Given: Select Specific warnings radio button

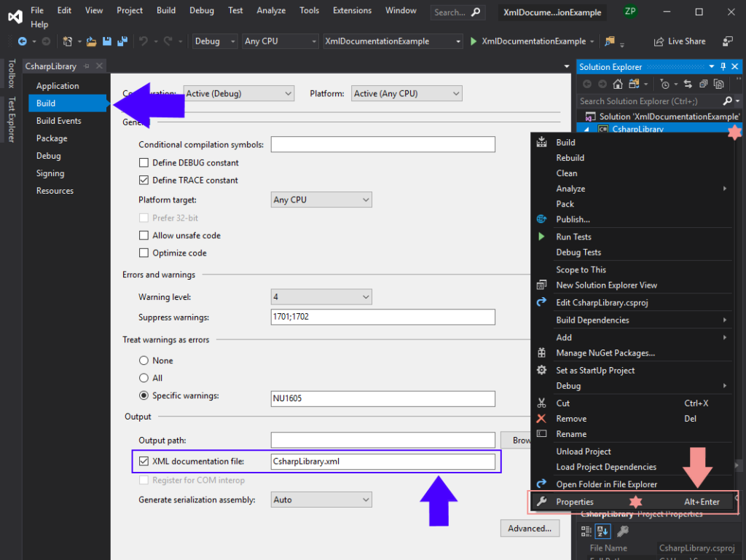Looking at the screenshot, I should coord(144,395).
